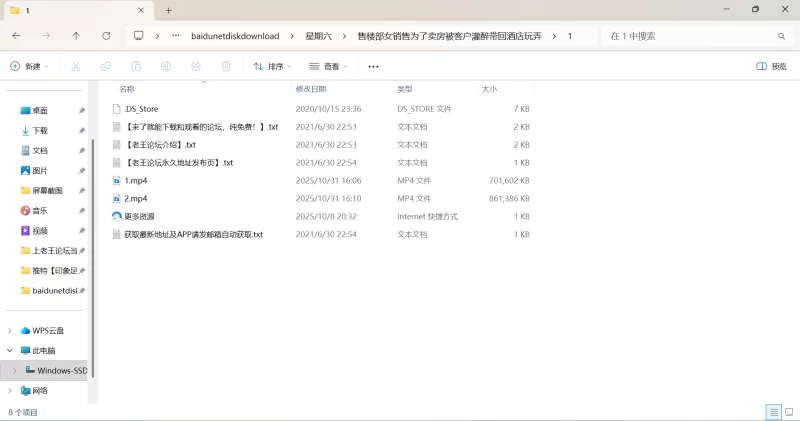
Task: Click the 861,386 KB size cell
Action: tap(509, 199)
